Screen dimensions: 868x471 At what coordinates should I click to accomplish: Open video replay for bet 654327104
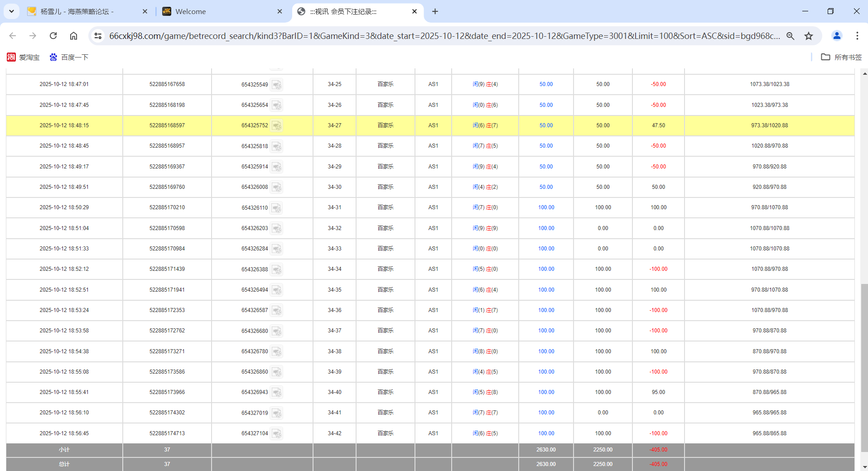click(277, 433)
